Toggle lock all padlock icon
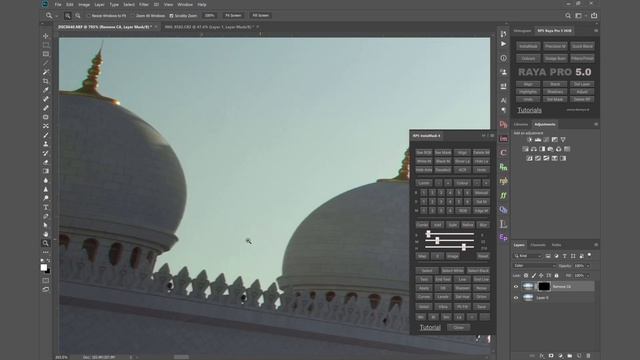This screenshot has height=360, width=640. click(556, 276)
